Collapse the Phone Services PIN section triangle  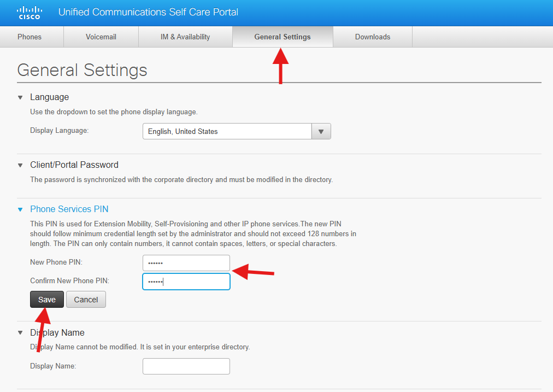click(20, 209)
